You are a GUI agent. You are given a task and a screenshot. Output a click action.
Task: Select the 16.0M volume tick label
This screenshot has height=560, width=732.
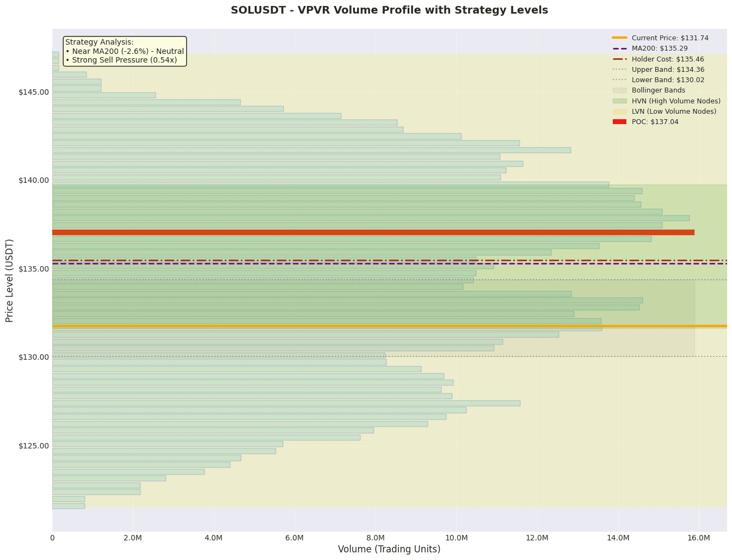(699, 538)
